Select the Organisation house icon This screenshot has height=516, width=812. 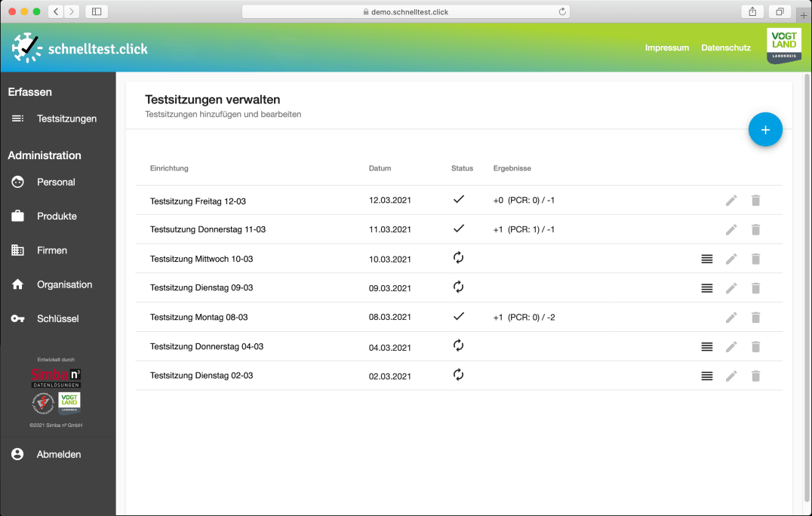17,284
